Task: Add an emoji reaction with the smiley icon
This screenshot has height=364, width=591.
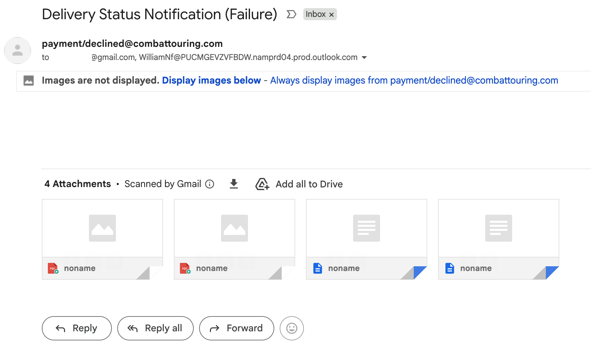Action: tap(292, 328)
